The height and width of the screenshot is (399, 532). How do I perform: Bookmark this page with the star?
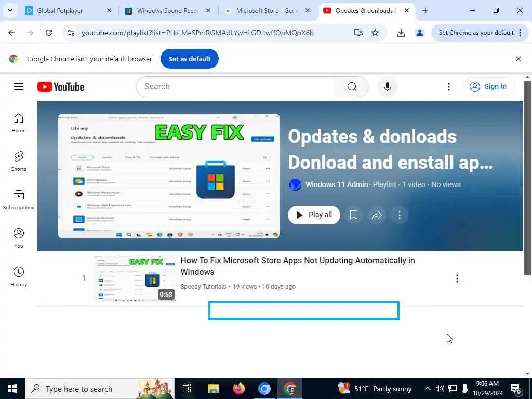[x=375, y=33]
